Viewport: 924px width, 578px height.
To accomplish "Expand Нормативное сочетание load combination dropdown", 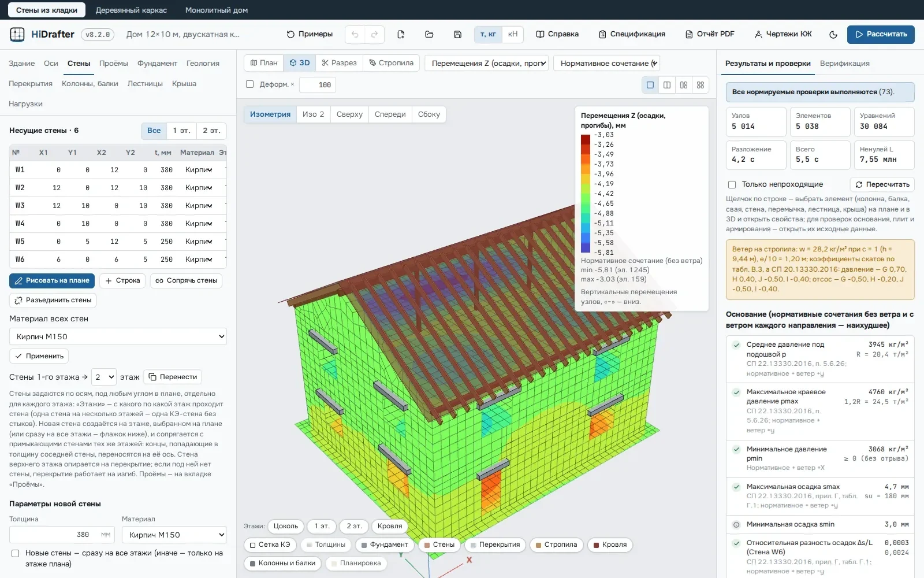I will (x=606, y=63).
